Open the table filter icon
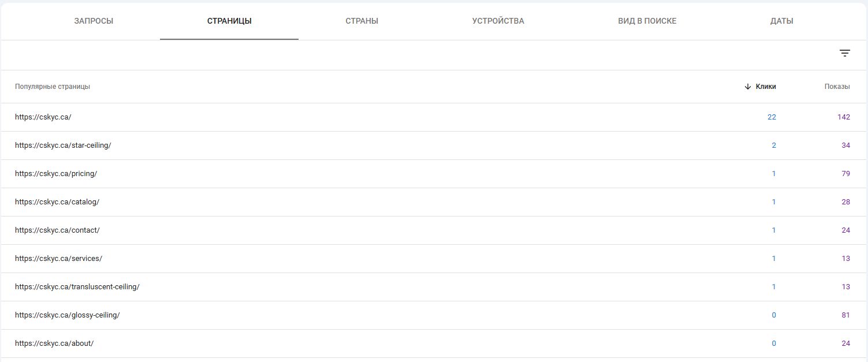Screen dimensions: 868x362 click(x=844, y=53)
